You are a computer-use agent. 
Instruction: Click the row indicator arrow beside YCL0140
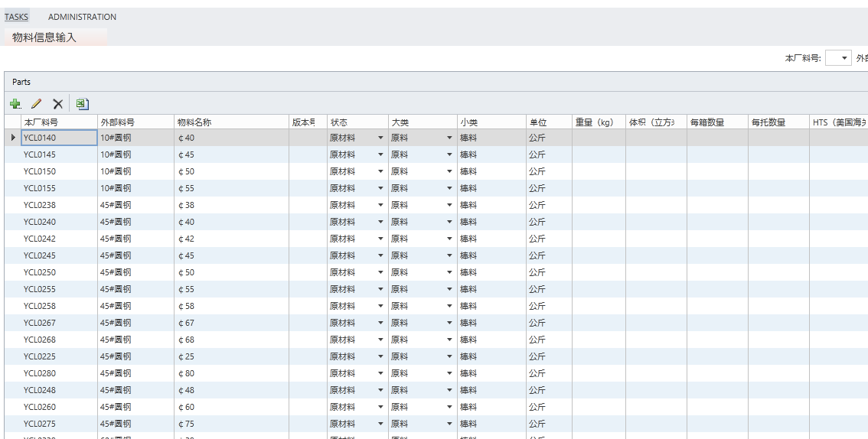point(12,138)
